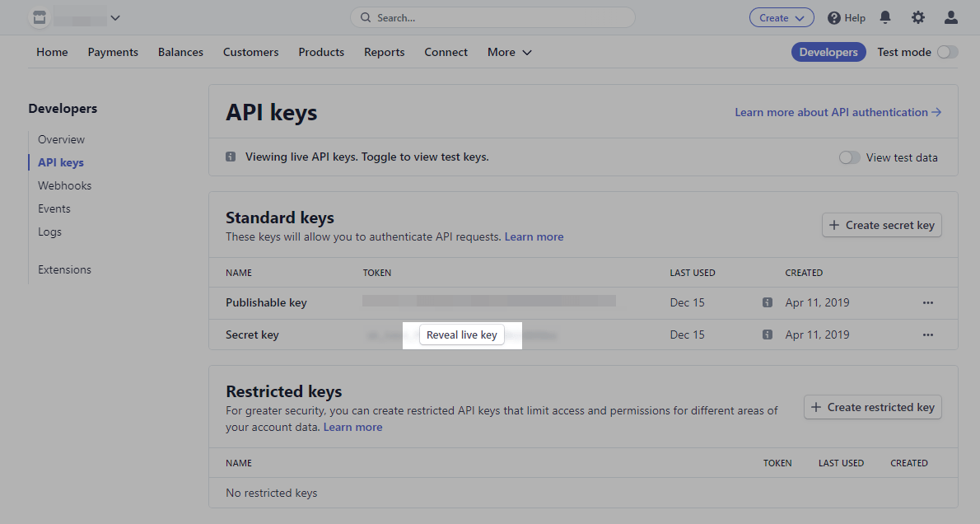Click the Create secret key button

[881, 225]
